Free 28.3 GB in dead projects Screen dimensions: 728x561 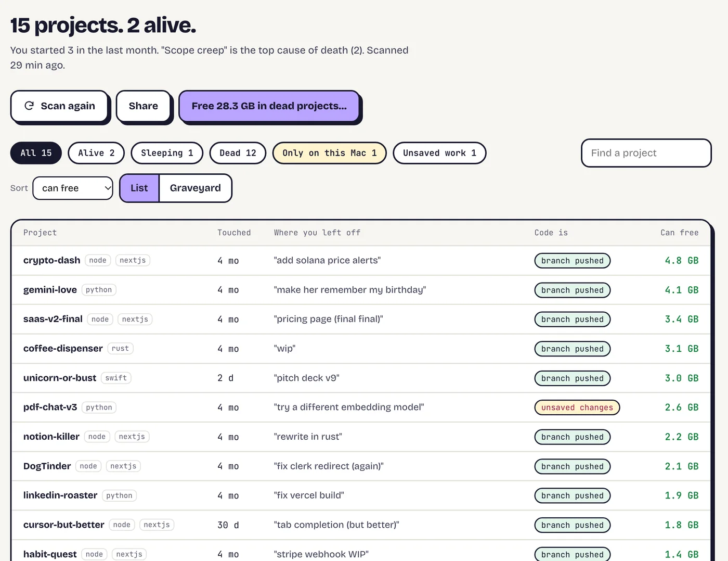tap(269, 106)
